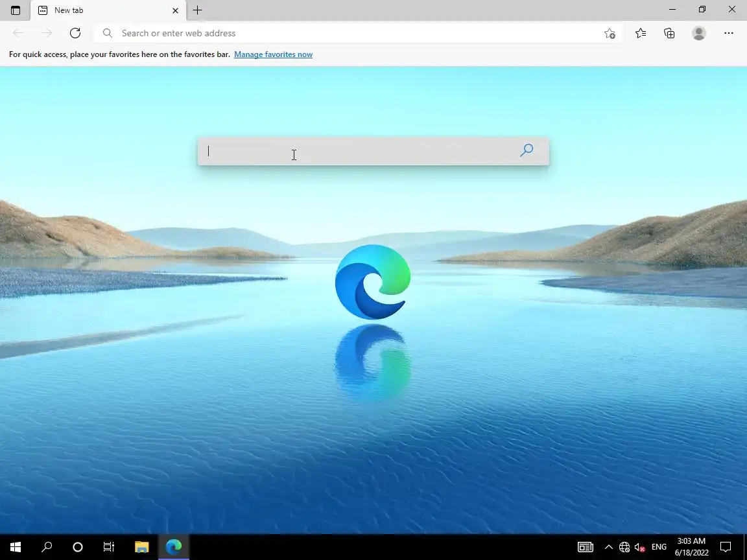Open network status tray icon
Viewport: 747px width, 560px height.
coord(624,547)
